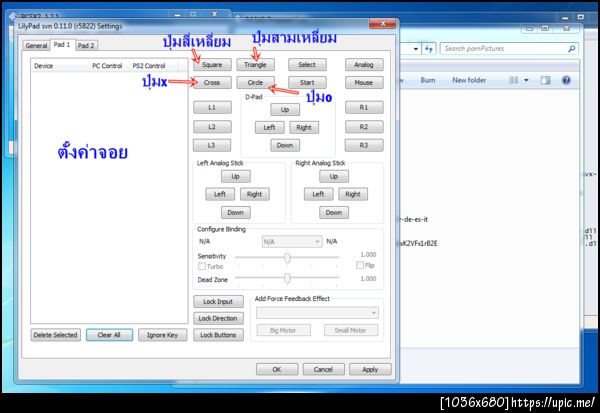Click the Explorer search magnifier icon
The height and width of the screenshot is (413, 600).
click(572, 49)
